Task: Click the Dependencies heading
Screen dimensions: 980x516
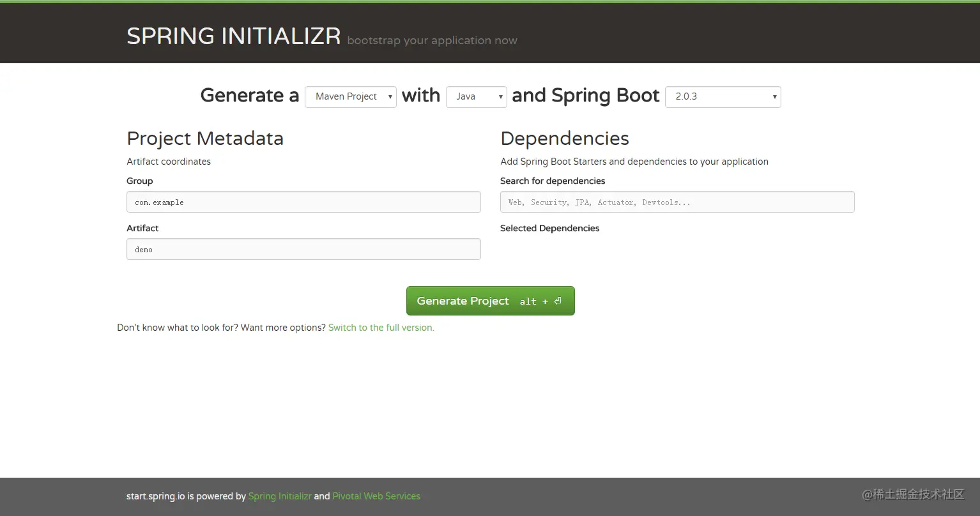Action: coord(565,139)
